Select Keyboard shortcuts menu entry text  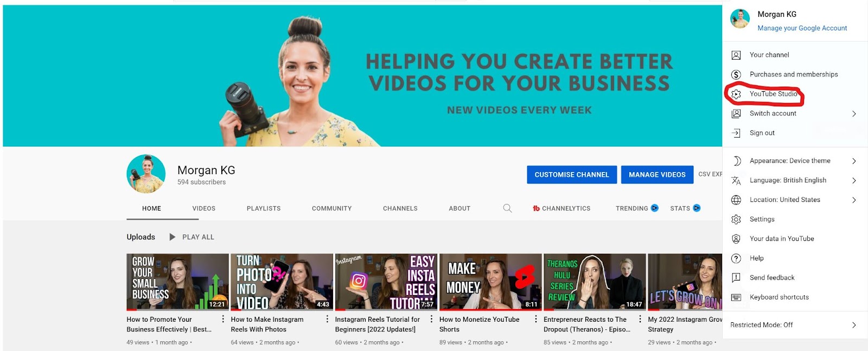(779, 297)
